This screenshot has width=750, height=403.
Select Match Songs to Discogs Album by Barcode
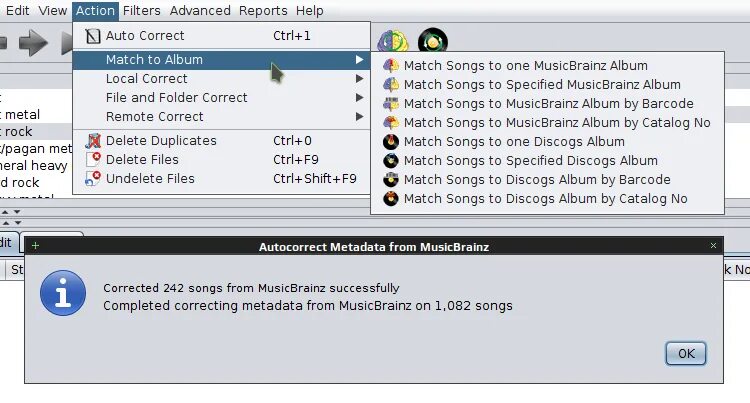(x=536, y=180)
